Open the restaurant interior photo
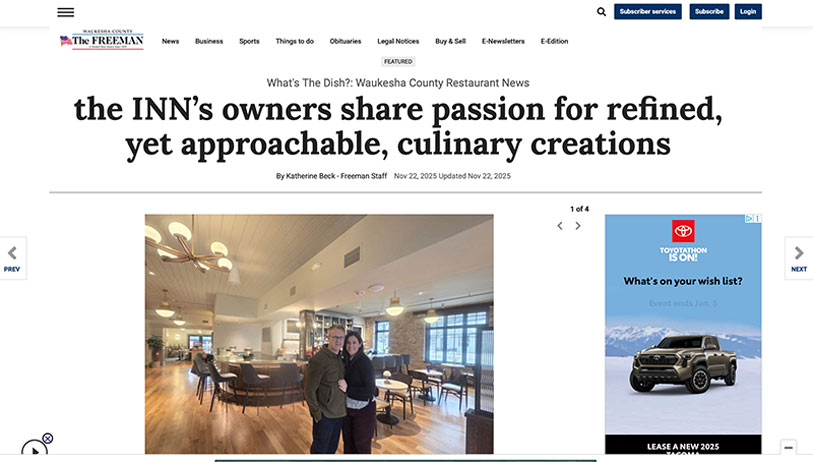This screenshot has height=462, width=813. coord(319,334)
